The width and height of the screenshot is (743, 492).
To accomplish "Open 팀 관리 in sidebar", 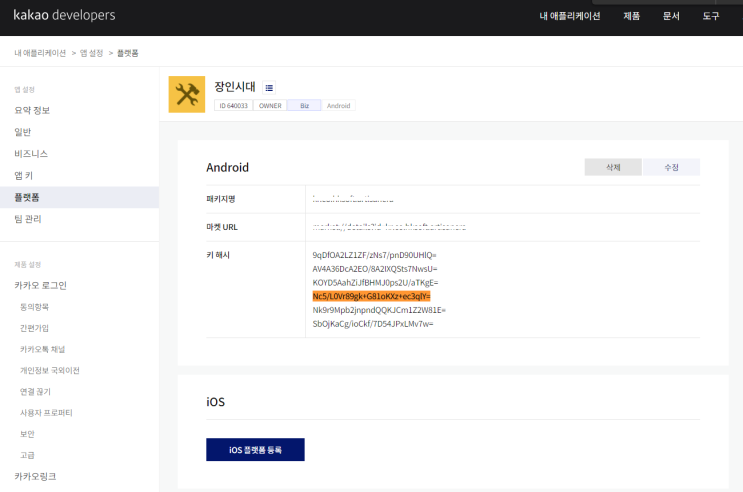I will 27,219.
